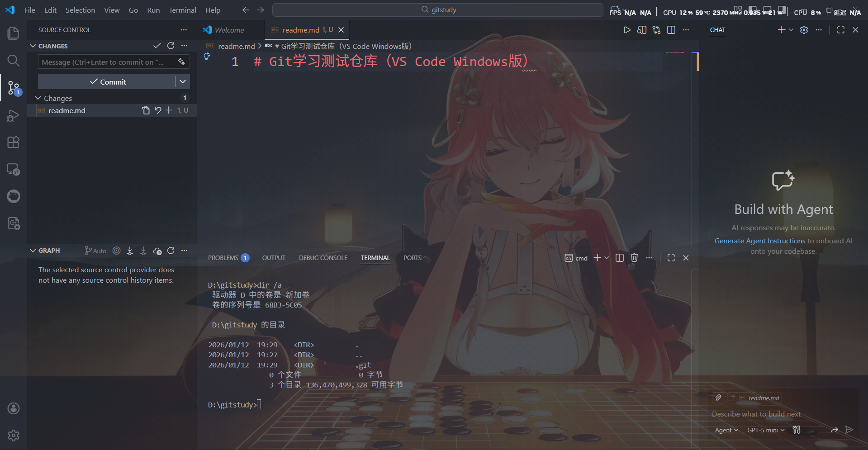Refresh the Graph section
Image resolution: width=868 pixels, height=450 pixels.
(171, 251)
